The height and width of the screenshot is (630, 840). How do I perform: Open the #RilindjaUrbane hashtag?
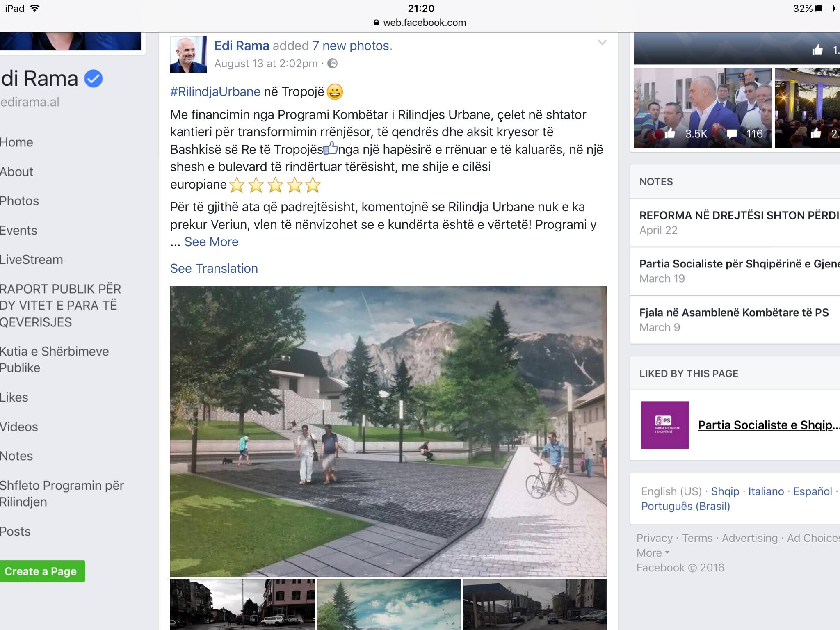click(215, 91)
